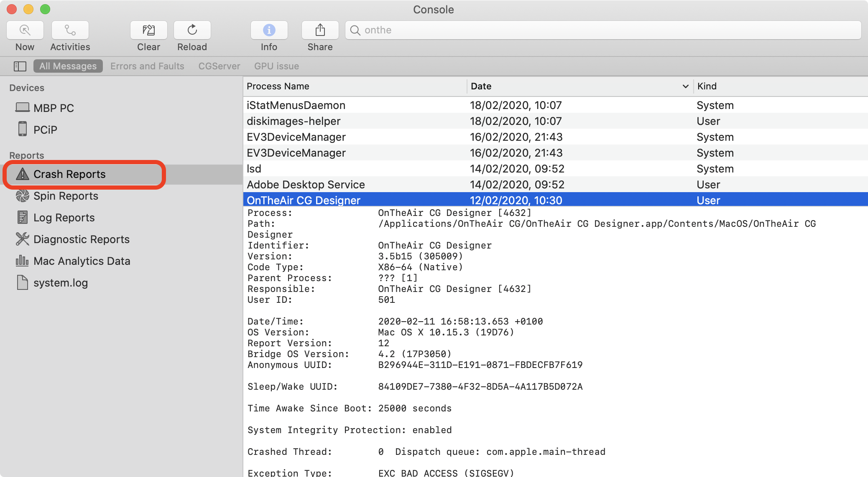Click the Spin Reports pinwheel icon
The height and width of the screenshot is (477, 868).
(23, 196)
